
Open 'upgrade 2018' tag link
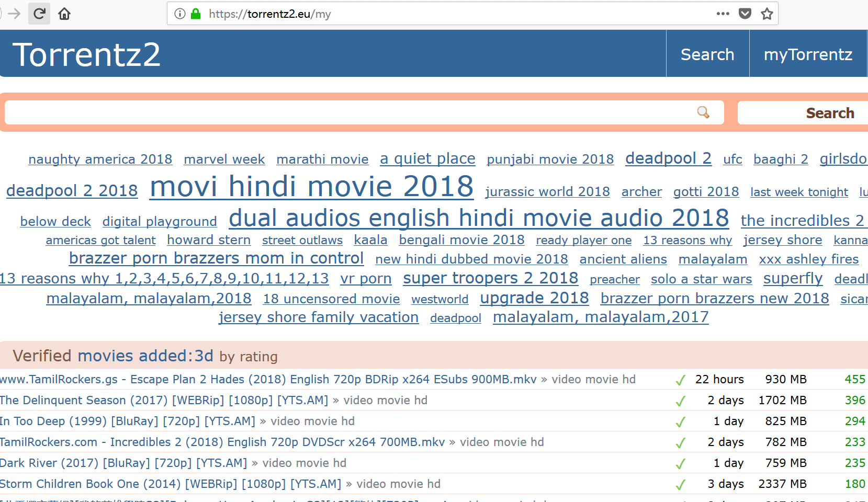click(x=534, y=298)
